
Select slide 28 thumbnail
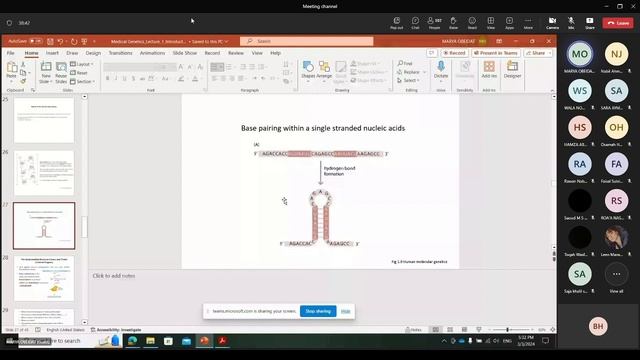pos(44,279)
